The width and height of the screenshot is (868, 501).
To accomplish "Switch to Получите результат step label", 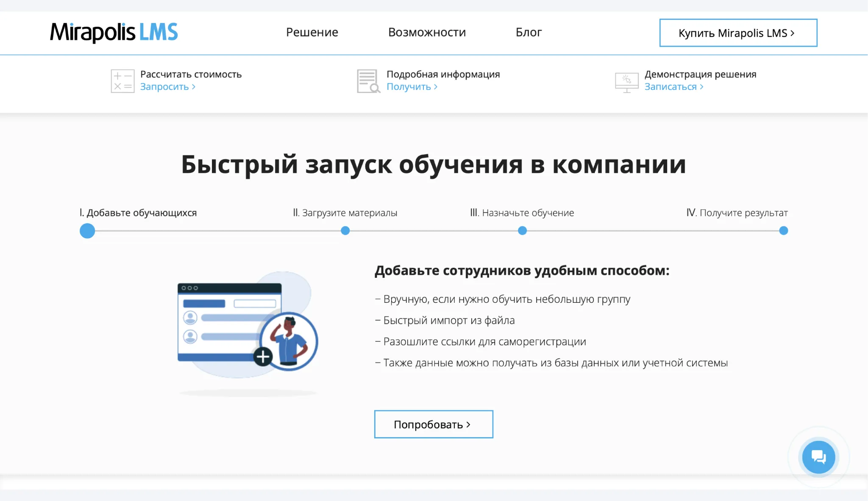I will point(737,213).
